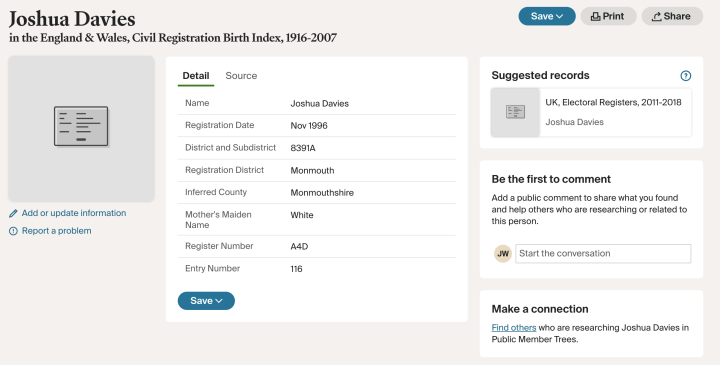Switch to the Source tab
This screenshot has width=720, height=365.
coord(241,76)
